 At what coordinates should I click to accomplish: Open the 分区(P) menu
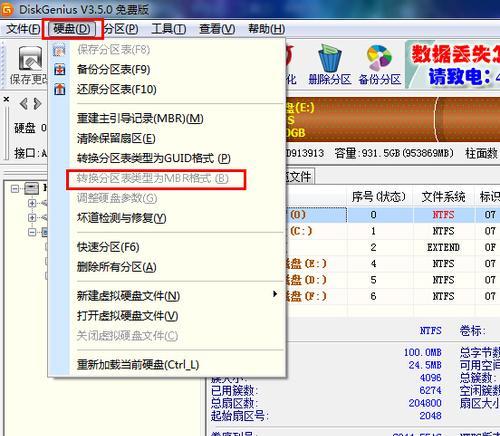tap(121, 29)
